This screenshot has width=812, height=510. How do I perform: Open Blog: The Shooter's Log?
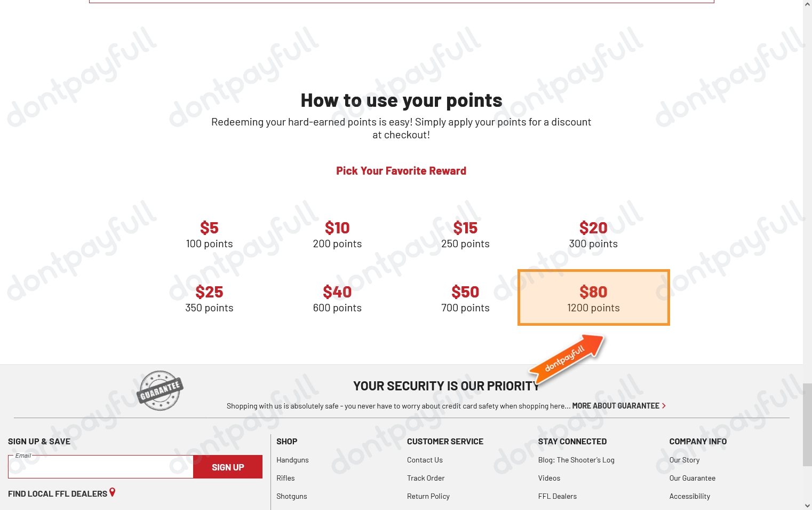point(576,460)
